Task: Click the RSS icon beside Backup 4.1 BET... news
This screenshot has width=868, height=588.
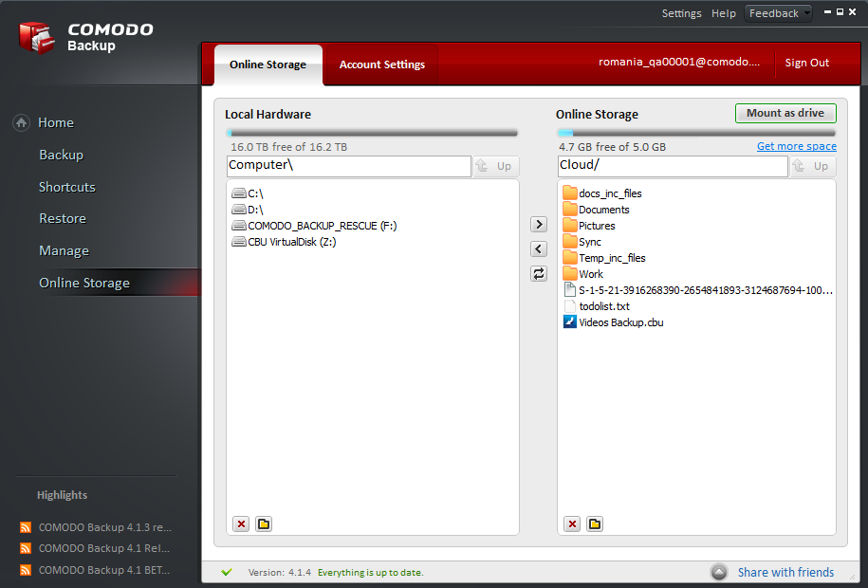Action: pyautogui.click(x=26, y=570)
